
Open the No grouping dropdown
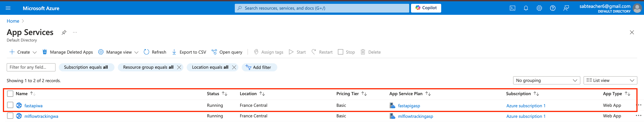546,81
